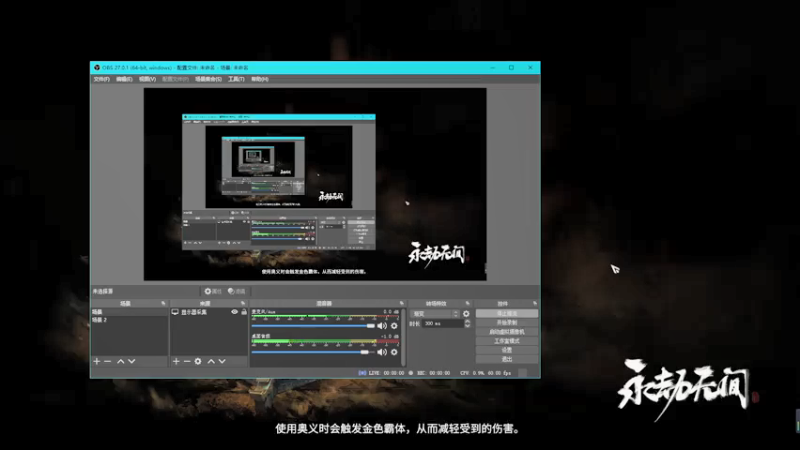Open 设置 settings from the controls dock
This screenshot has width=800, height=450.
(x=507, y=350)
